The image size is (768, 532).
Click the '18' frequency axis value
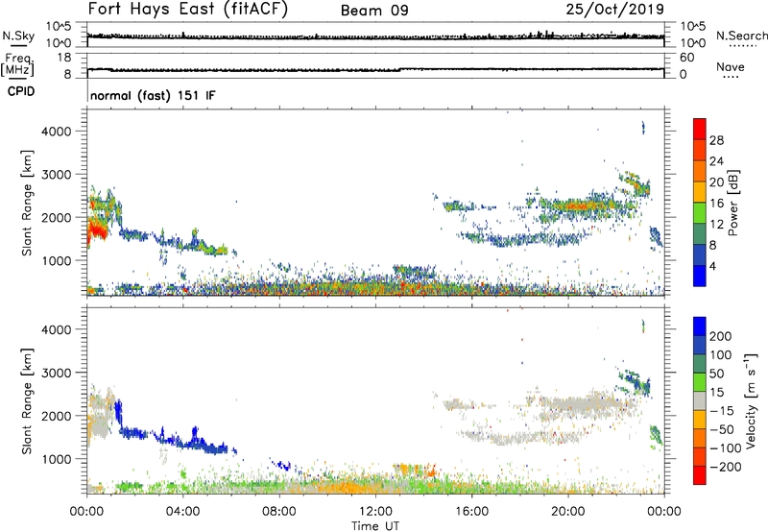pos(64,58)
